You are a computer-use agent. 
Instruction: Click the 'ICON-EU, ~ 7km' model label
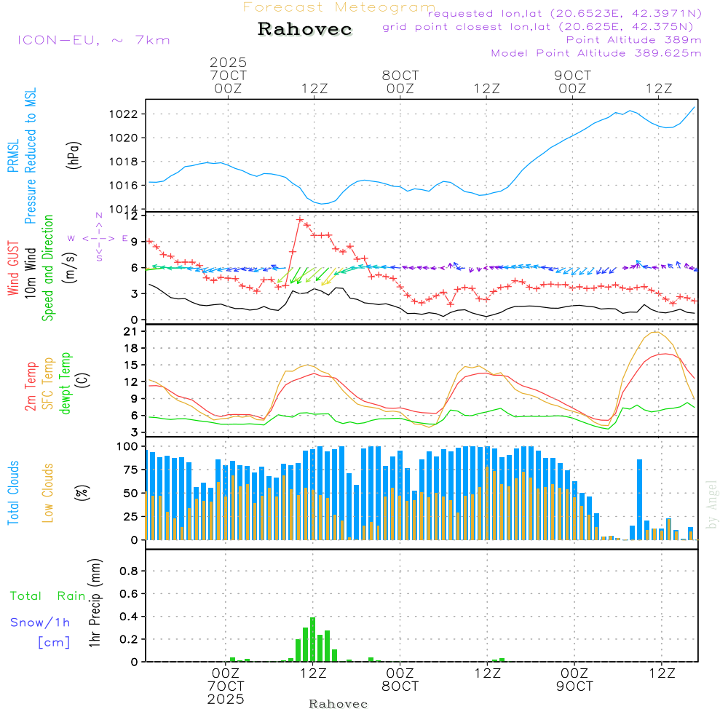(93, 40)
